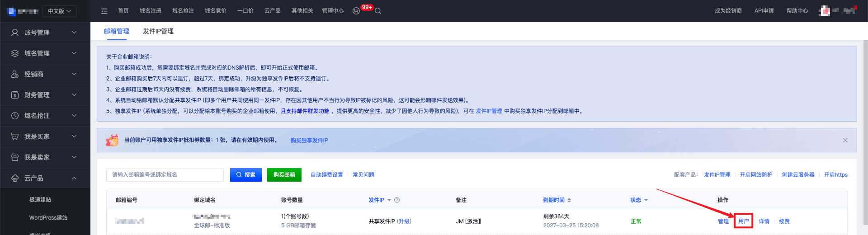This screenshot has height=235, width=868.
Task: Expand the 账号管理 sidebar menu
Action: [x=45, y=33]
